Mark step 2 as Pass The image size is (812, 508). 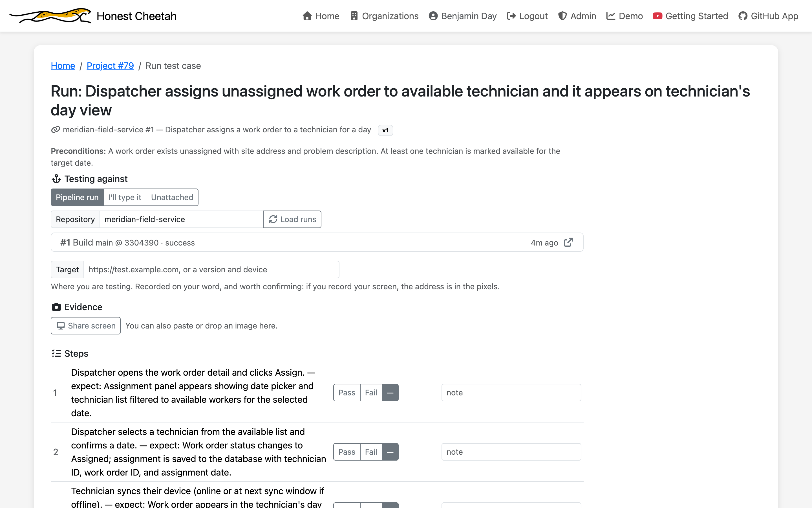(x=347, y=452)
